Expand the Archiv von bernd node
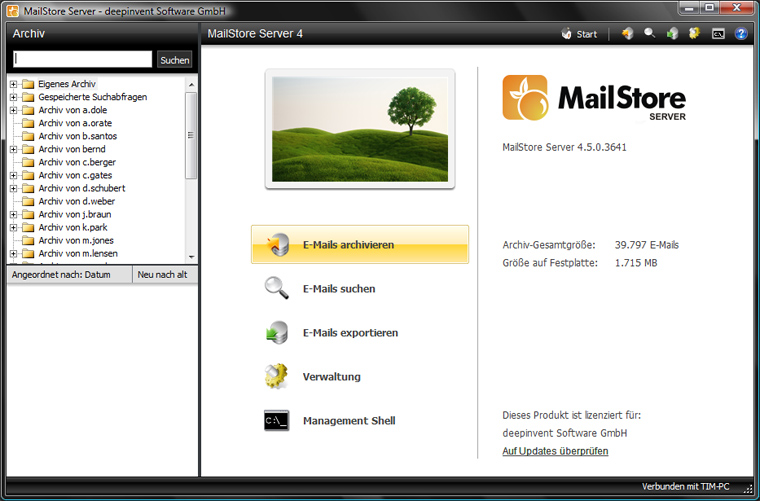Screen dimensions: 760x501 (x=13, y=150)
